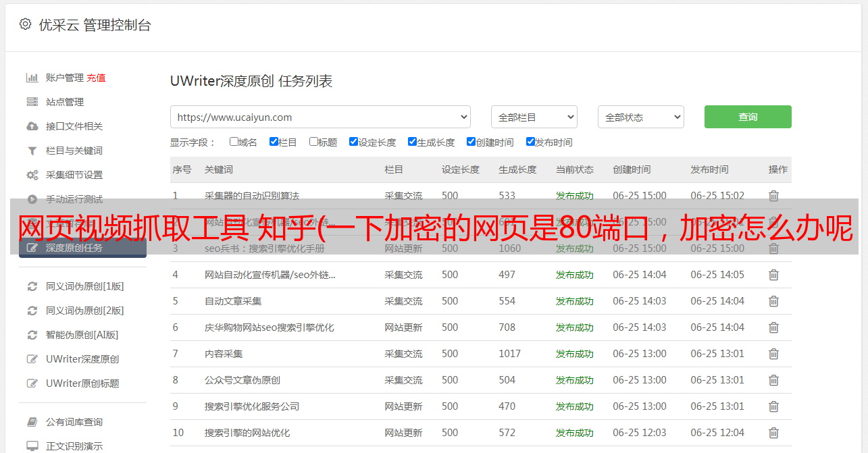Click the cloud upload icon for 接口文件相关
Screen dimensions: 868x453
pyautogui.click(x=32, y=126)
